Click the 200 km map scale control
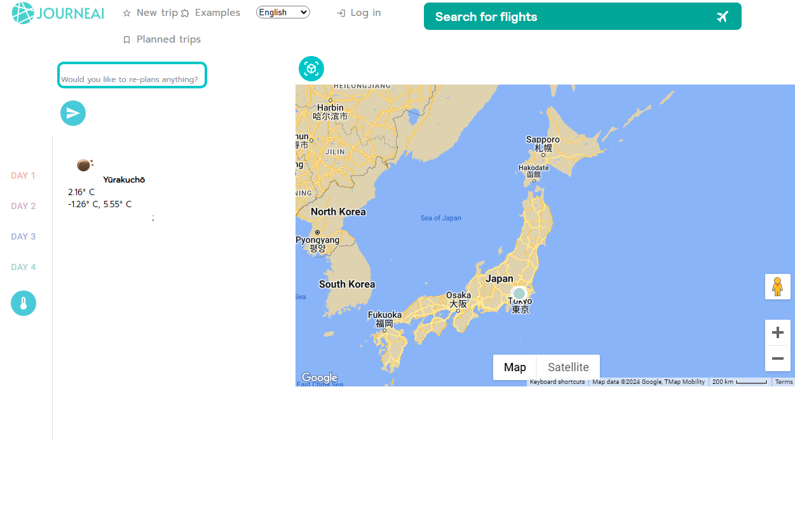 coord(740,382)
